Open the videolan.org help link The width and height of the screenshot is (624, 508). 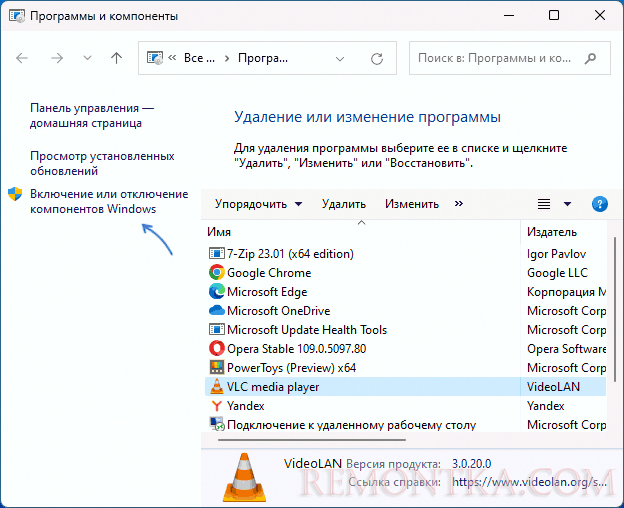[529, 482]
